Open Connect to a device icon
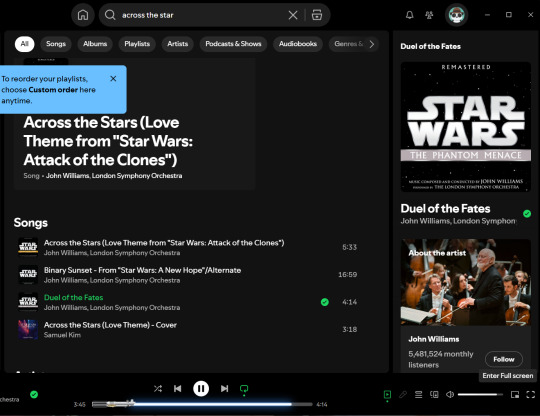 coord(434,395)
